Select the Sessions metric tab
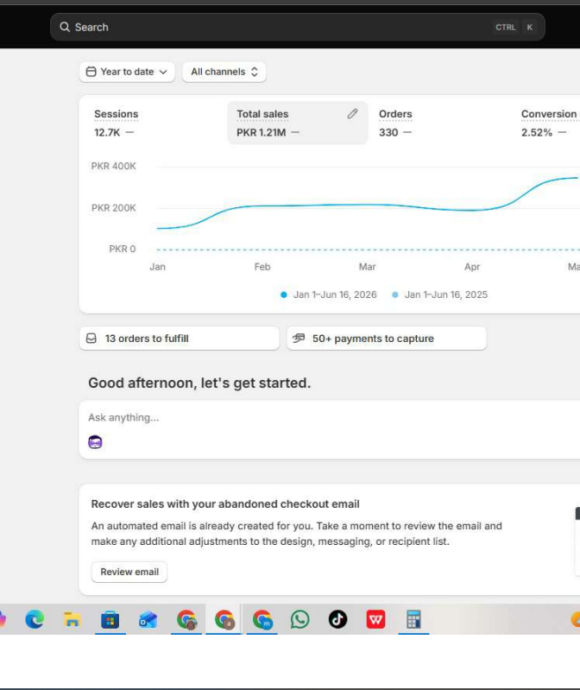This screenshot has height=690, width=580. click(155, 123)
